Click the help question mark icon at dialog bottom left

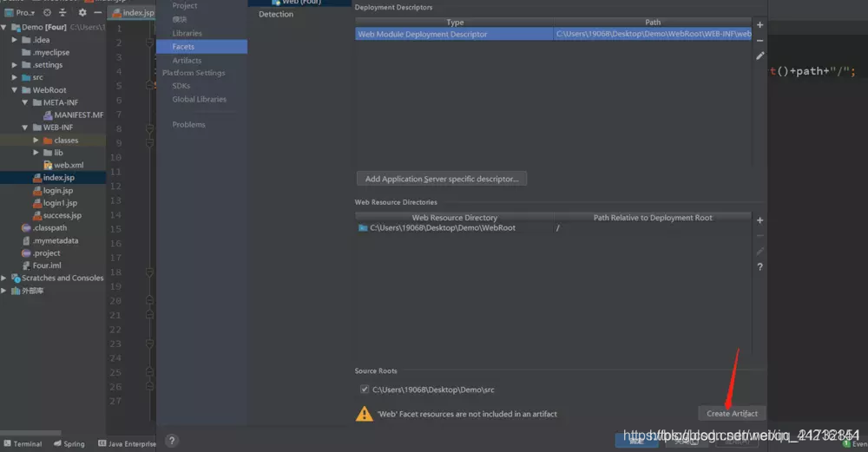coord(172,441)
